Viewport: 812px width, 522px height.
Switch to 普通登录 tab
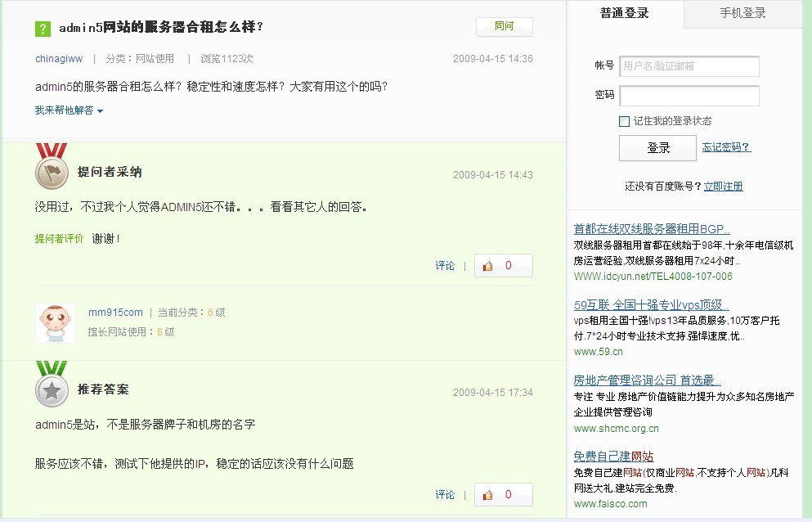click(x=624, y=13)
